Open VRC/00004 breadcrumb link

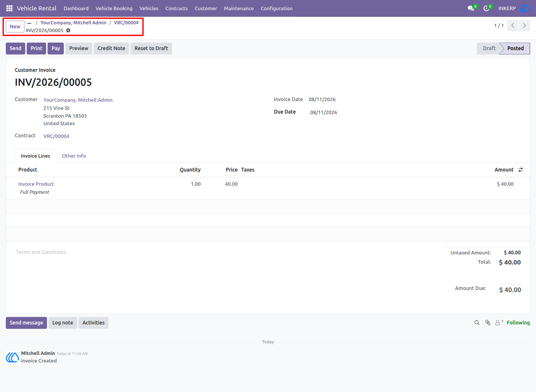[x=126, y=23]
